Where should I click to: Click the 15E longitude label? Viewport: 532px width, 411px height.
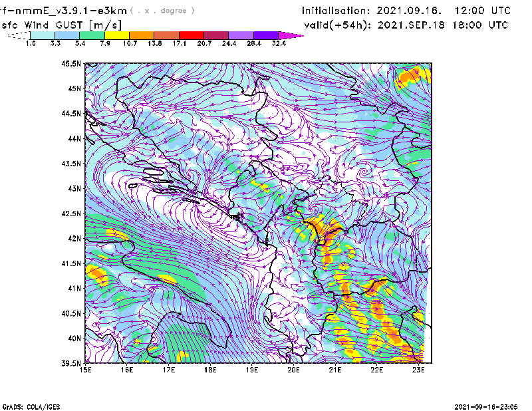tap(85, 370)
